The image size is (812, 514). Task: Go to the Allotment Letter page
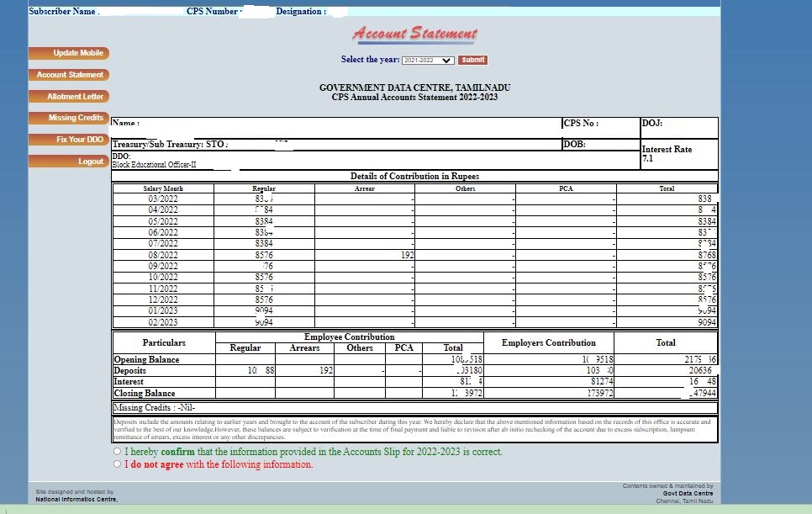point(69,97)
